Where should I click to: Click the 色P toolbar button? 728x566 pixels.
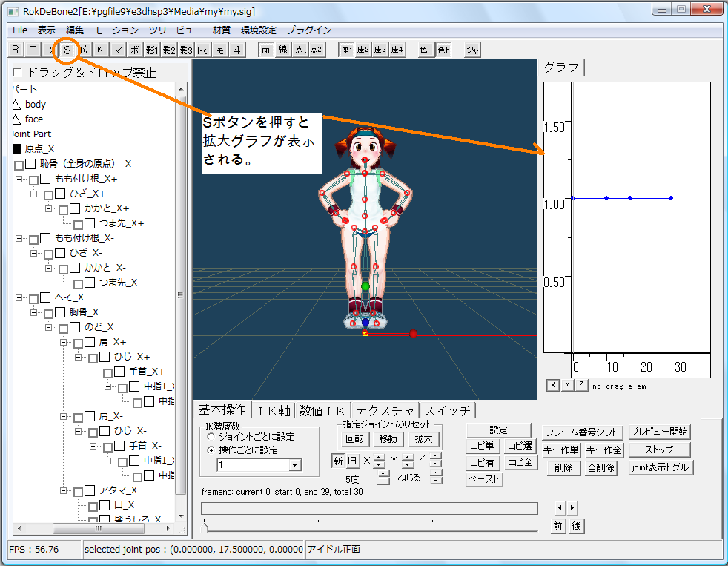426,50
